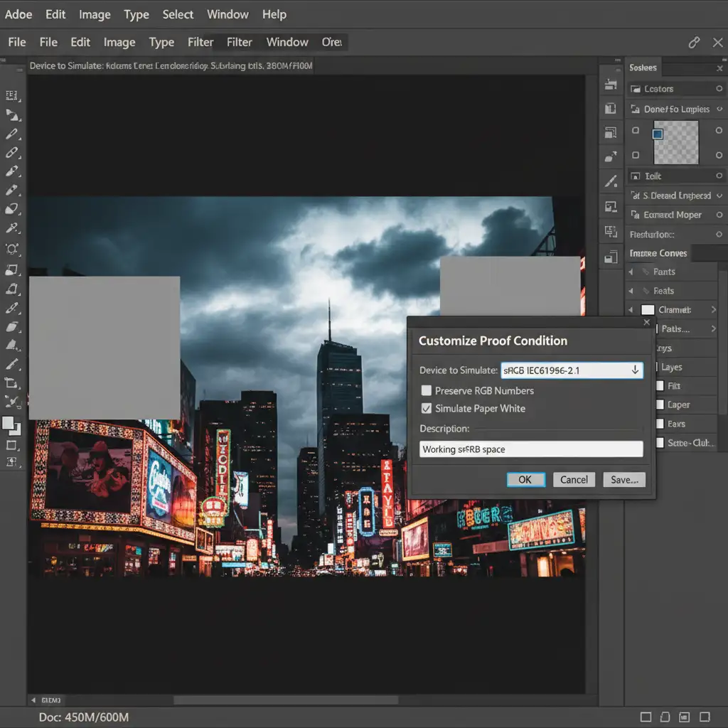
Task: Expand the Clamett row arrow on right
Action: pos(713,310)
